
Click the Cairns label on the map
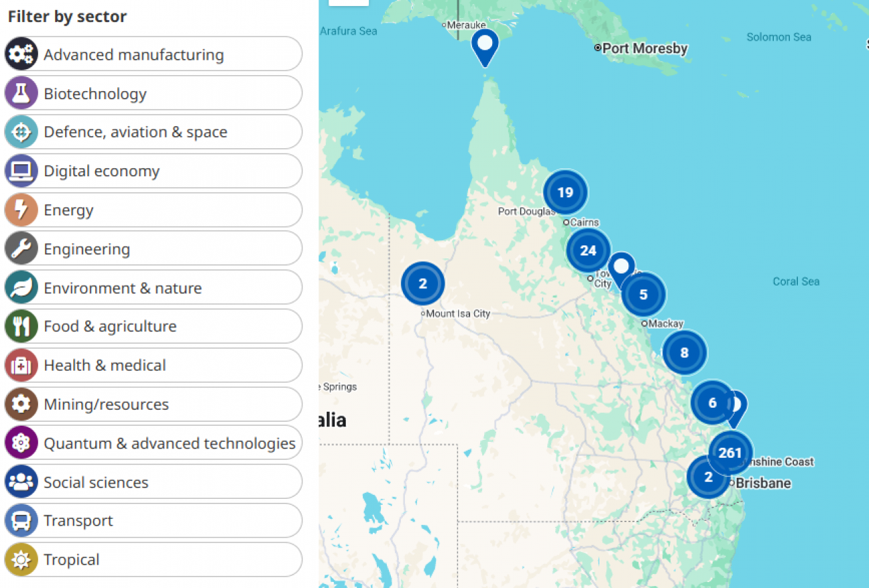pos(585,222)
